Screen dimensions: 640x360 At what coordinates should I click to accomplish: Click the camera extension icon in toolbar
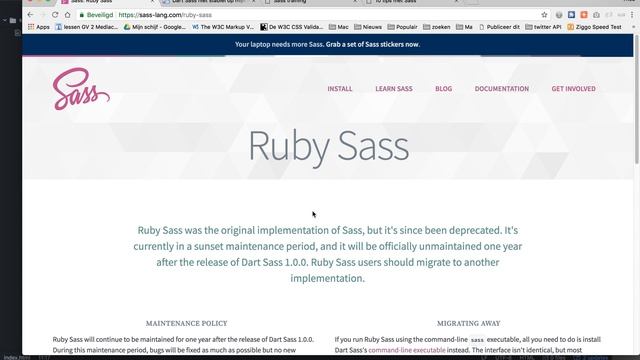pos(596,15)
